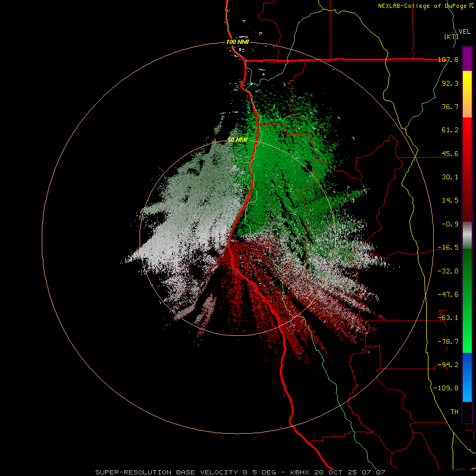This screenshot has height=476, width=476.
Task: Pick the yellow-orange band of the velocity scale
Action: coord(467,94)
